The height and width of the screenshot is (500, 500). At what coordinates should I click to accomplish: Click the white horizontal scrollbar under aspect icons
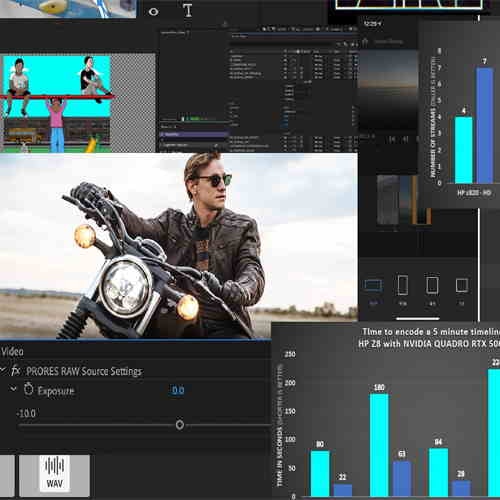[417, 319]
